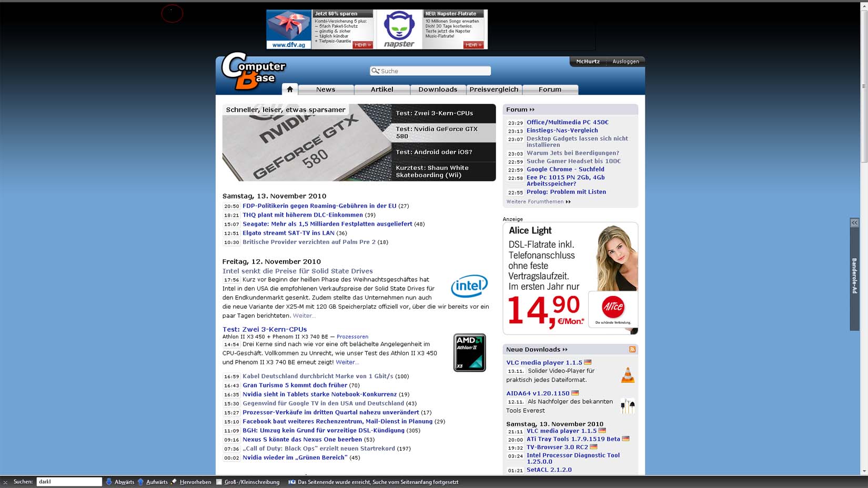Select teaser Kurztest: Shaun White Skateboarding

443,171
